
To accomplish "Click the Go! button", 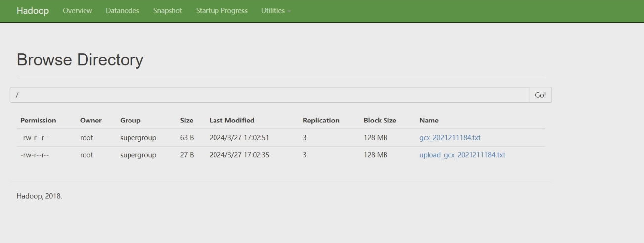I will tap(540, 95).
